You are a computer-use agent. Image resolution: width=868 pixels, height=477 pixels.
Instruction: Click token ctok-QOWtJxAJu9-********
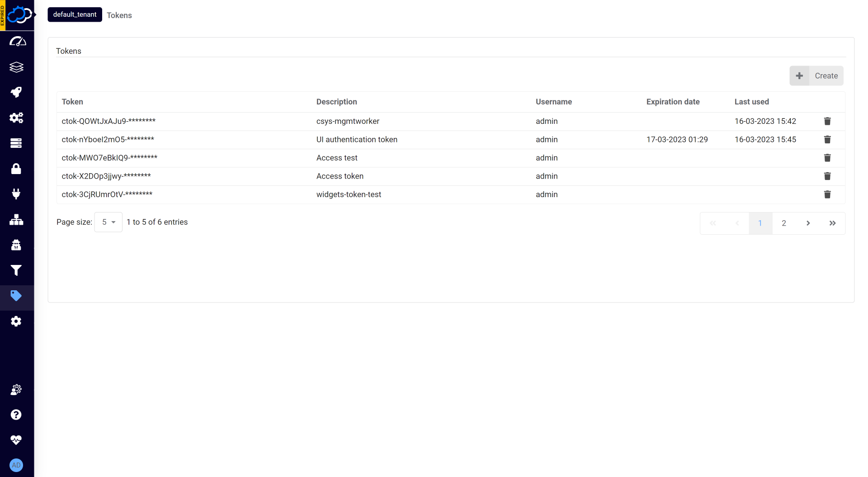[108, 121]
